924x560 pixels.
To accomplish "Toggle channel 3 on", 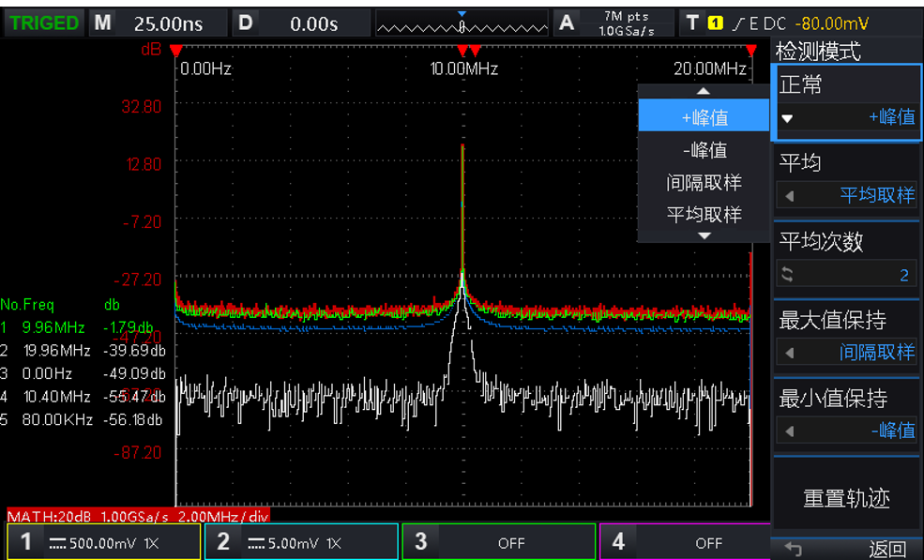I will coord(499,542).
